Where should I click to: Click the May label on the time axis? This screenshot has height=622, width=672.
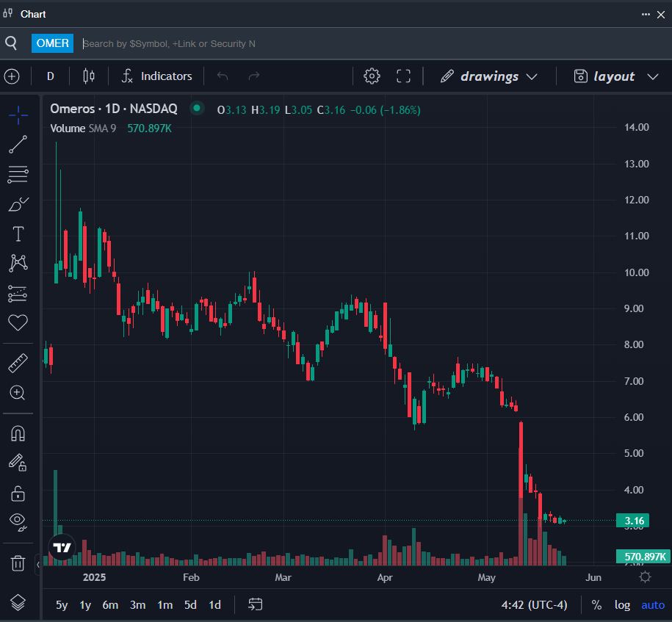click(486, 578)
